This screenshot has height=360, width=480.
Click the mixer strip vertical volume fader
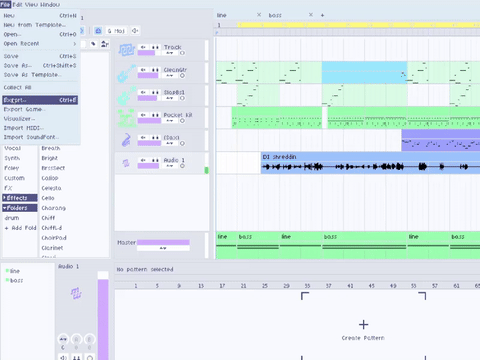tap(103, 316)
